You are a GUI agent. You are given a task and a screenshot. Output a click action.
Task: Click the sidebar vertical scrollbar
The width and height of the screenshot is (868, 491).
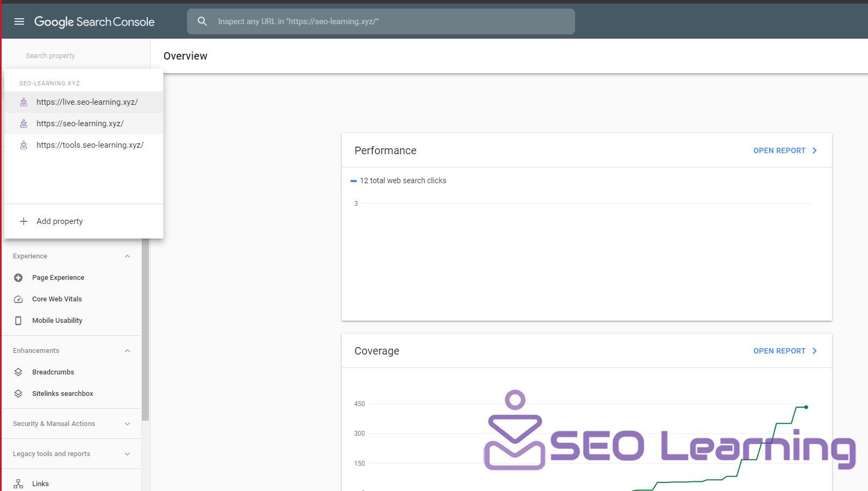point(145,329)
